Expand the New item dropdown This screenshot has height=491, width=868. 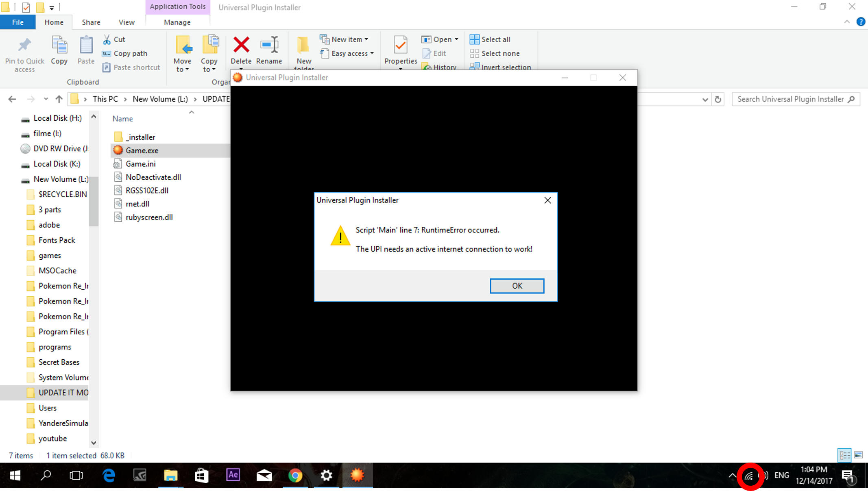[366, 39]
